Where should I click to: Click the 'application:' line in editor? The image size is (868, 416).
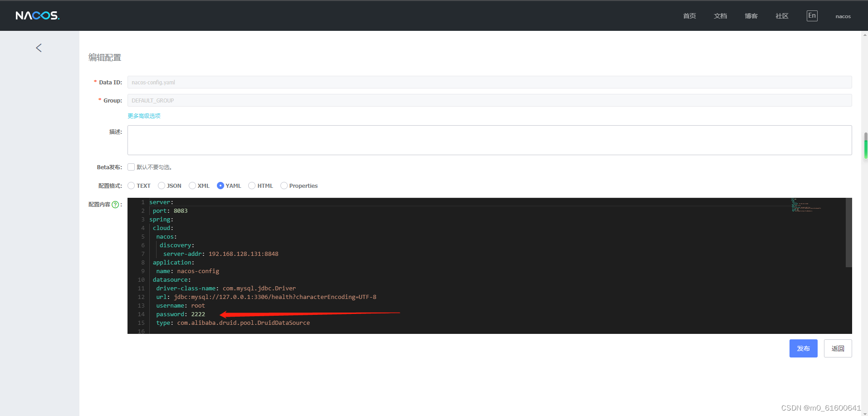click(x=174, y=263)
